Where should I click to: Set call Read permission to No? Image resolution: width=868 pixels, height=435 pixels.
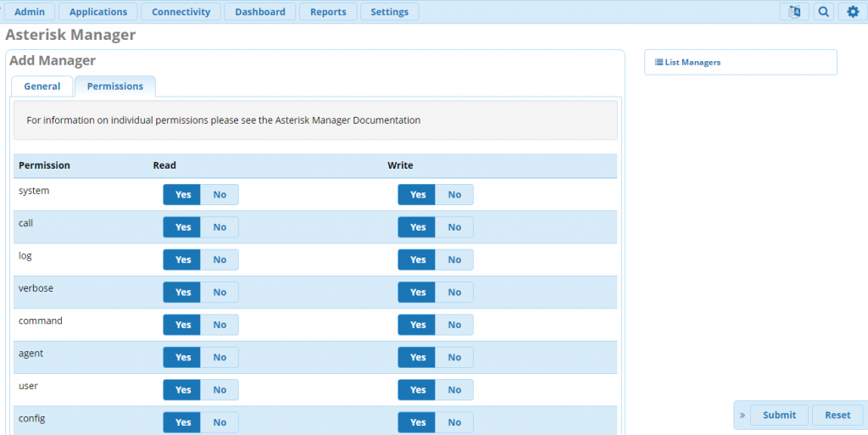pos(220,227)
